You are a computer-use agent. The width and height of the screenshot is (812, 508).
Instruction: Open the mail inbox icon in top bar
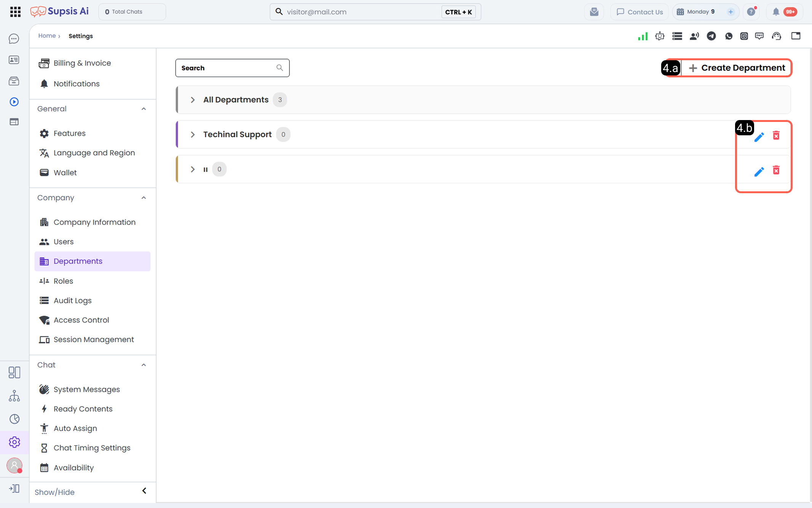coord(594,12)
